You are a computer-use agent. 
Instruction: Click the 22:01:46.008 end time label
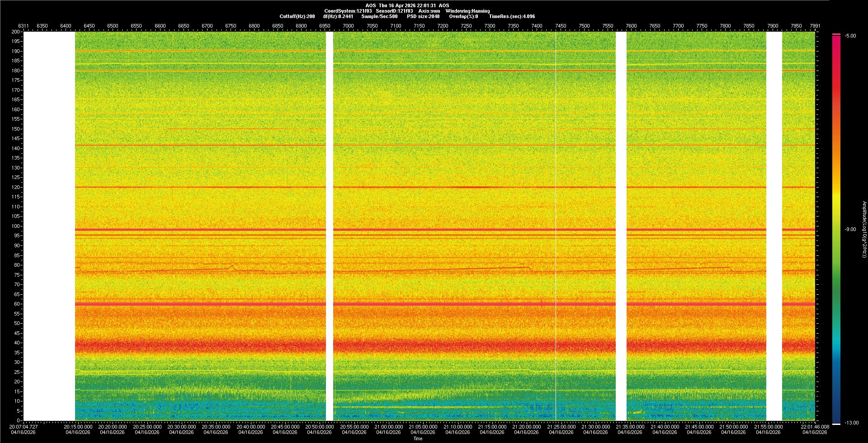(815, 427)
